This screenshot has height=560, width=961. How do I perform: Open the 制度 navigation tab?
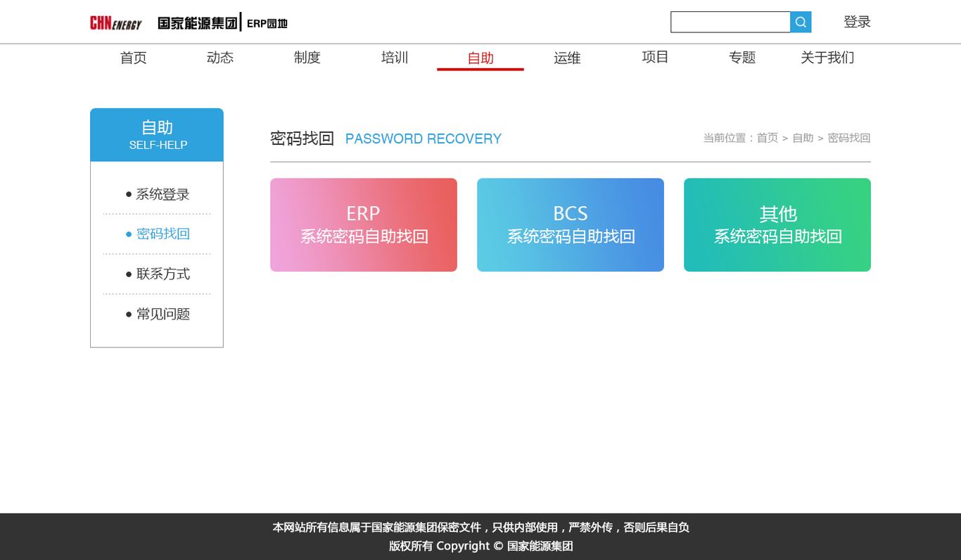point(307,58)
